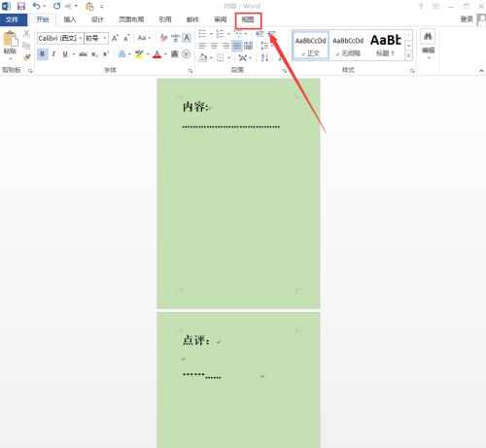Click the Sort A-Z icon
This screenshot has height=448, width=486.
click(x=264, y=57)
